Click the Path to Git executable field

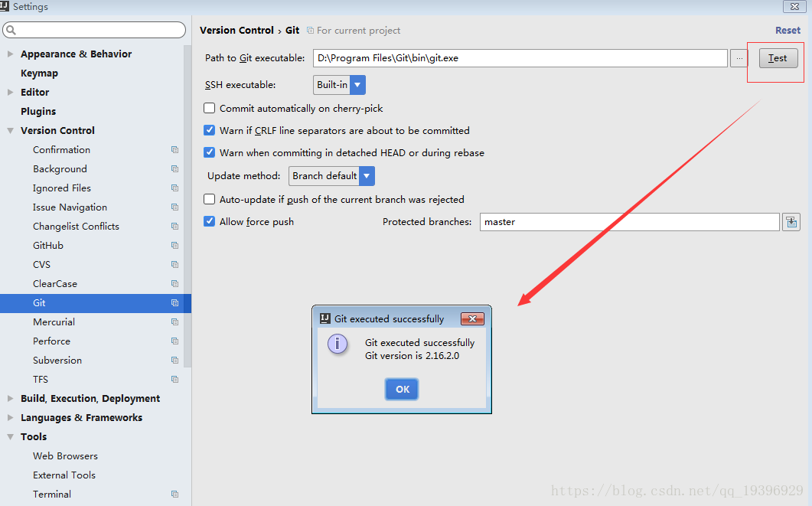point(520,58)
